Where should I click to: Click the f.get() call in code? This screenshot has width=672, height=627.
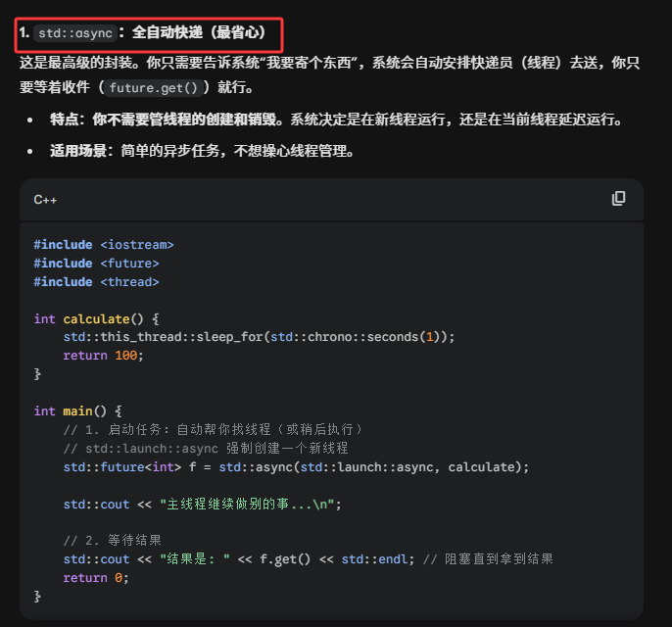click(x=285, y=558)
